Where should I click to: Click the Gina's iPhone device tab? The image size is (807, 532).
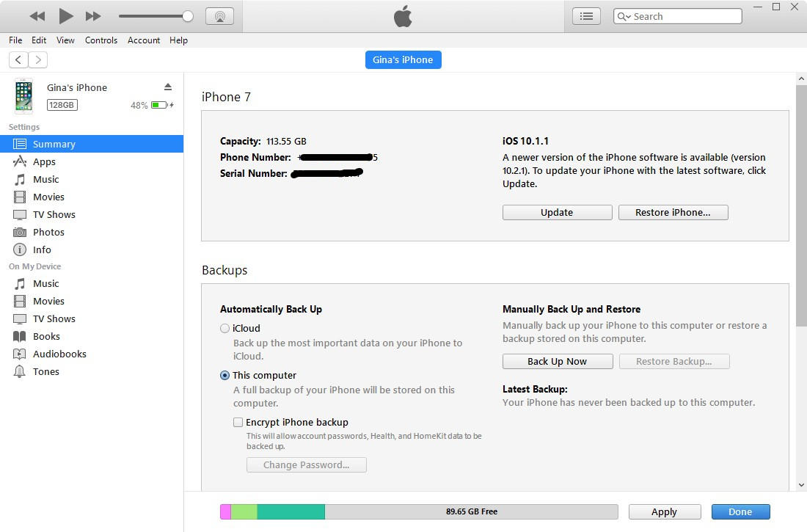[403, 59]
